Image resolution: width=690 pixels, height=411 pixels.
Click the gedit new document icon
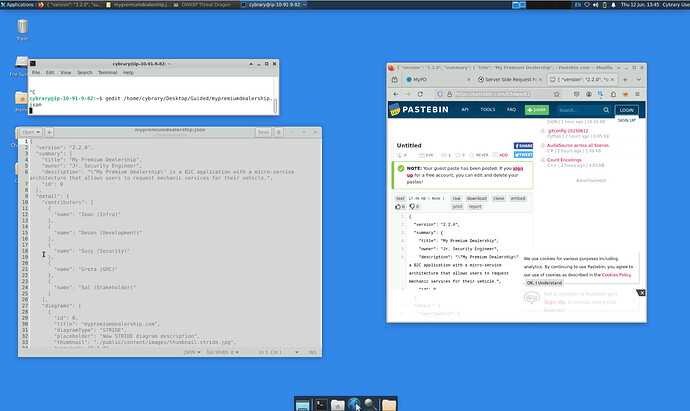pyautogui.click(x=51, y=131)
